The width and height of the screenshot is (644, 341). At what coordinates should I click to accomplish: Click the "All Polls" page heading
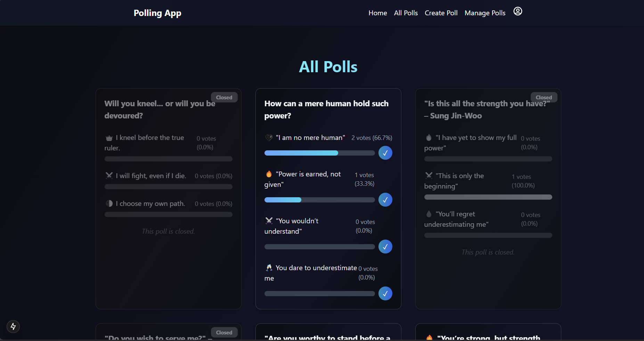328,67
